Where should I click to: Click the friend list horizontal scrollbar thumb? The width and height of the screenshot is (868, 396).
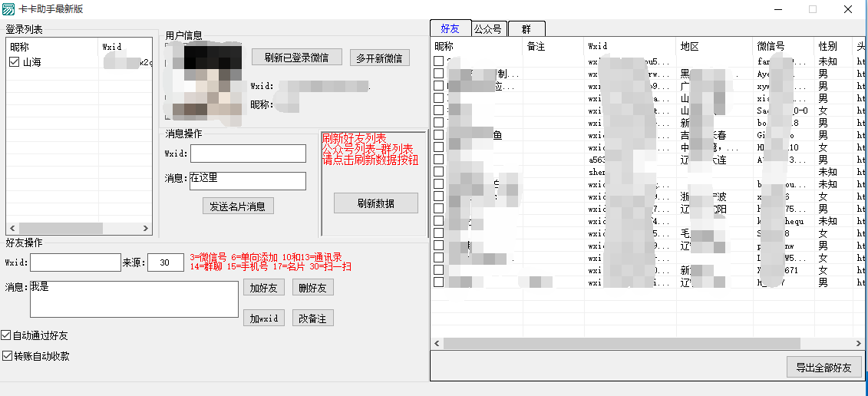coord(622,343)
